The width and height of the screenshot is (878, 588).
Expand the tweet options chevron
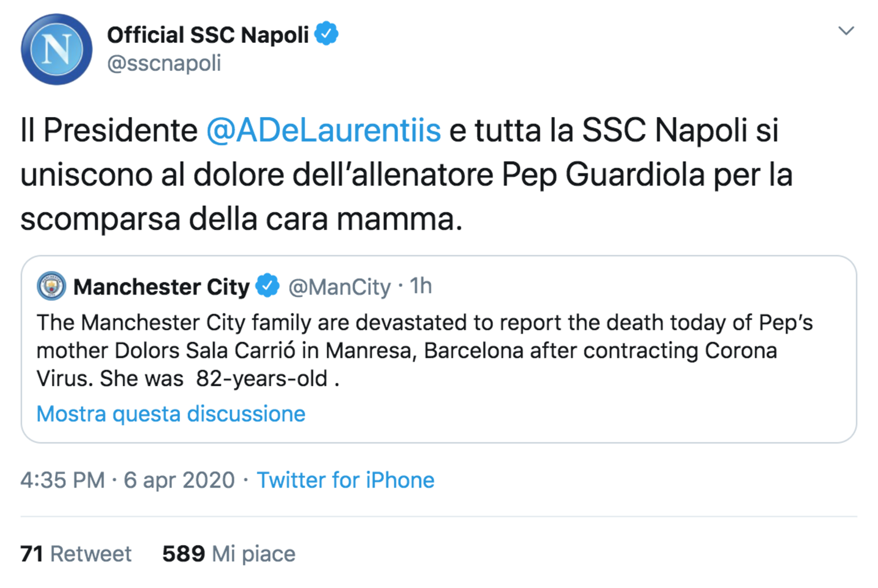tap(846, 31)
